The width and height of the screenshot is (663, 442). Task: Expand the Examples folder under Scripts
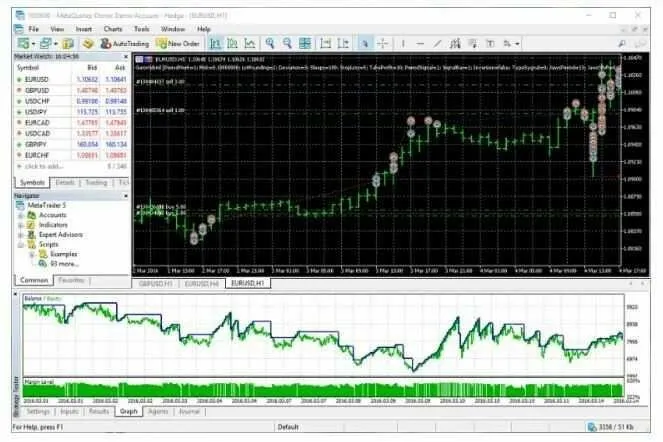(32, 254)
